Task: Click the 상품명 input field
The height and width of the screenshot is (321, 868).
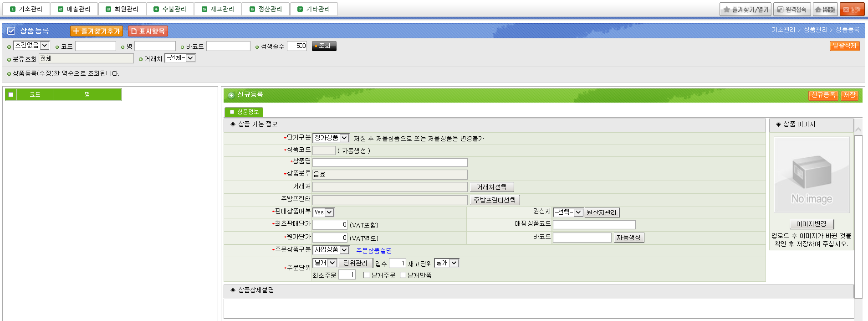Action: (x=390, y=162)
